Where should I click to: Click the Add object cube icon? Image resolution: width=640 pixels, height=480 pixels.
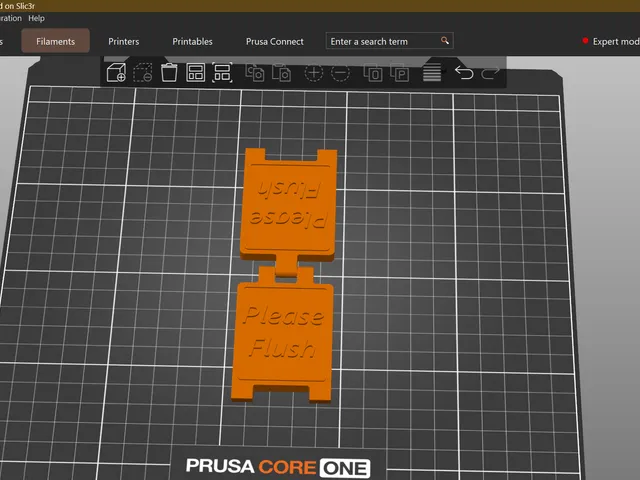(116, 73)
